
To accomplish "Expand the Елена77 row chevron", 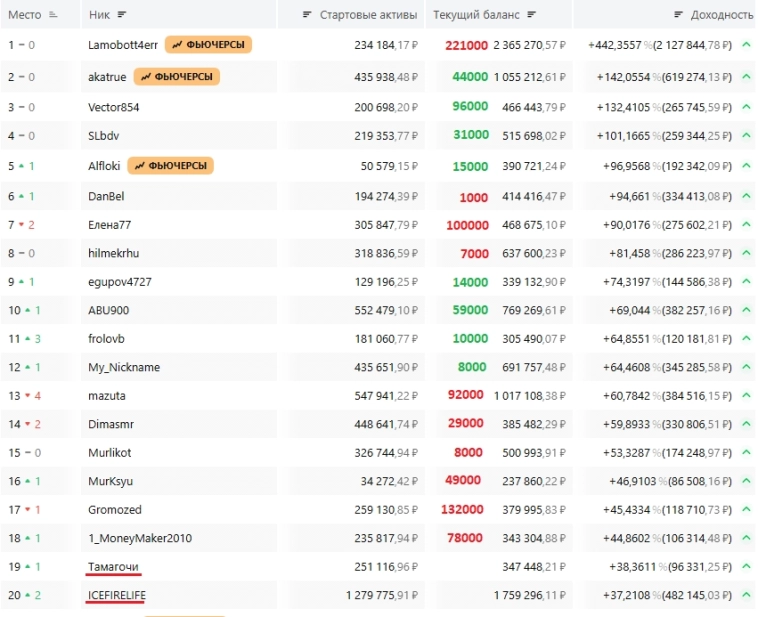I will [746, 225].
